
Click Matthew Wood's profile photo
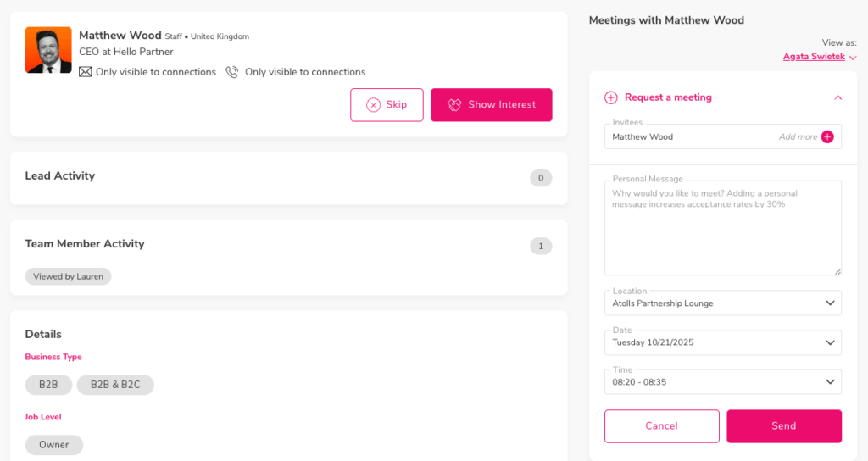pos(48,50)
